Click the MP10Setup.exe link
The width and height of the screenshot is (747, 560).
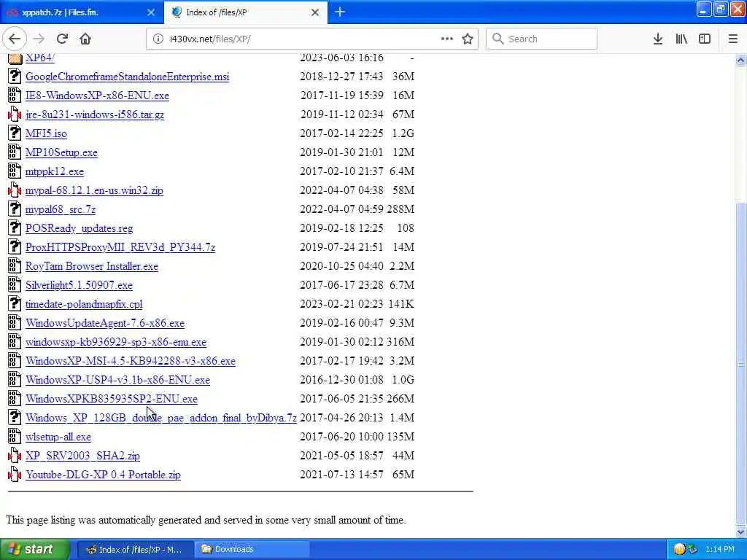click(x=61, y=152)
